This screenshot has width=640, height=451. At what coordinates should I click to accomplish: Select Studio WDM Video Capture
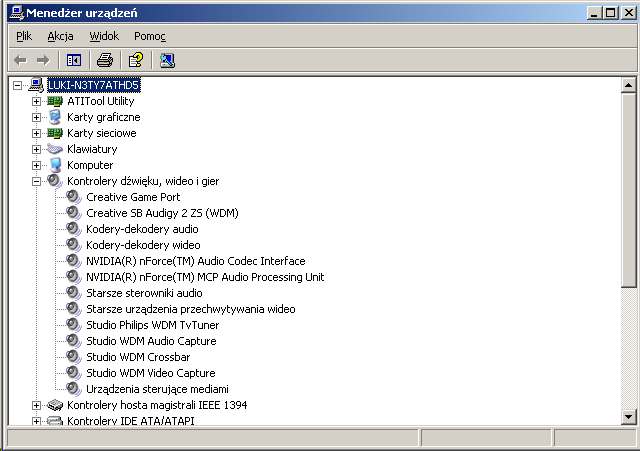(151, 373)
